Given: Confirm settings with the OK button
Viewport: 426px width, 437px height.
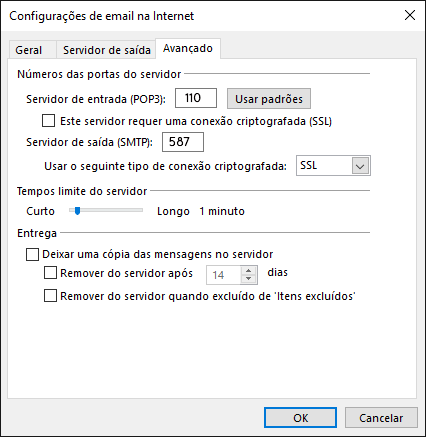Looking at the screenshot, I should pyautogui.click(x=300, y=418).
